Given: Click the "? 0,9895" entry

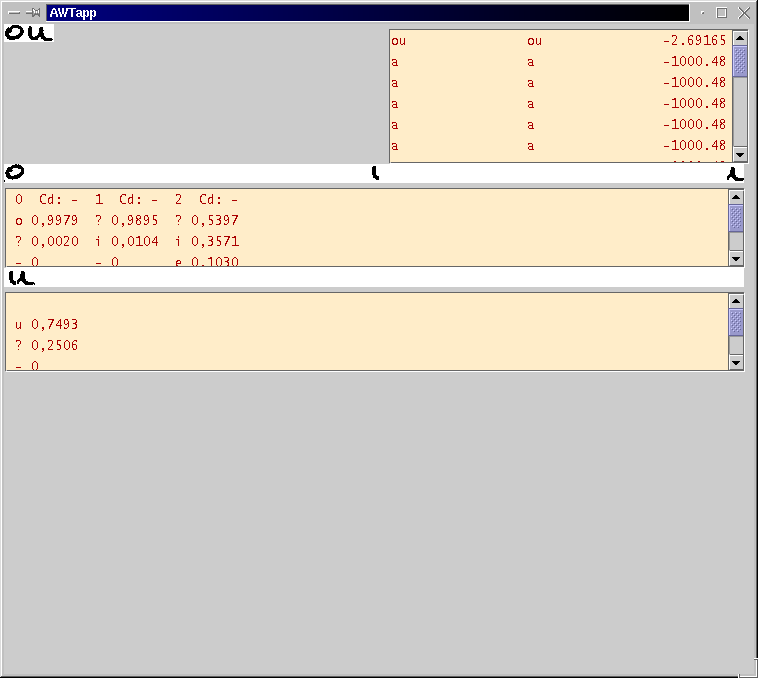Looking at the screenshot, I should [126, 220].
